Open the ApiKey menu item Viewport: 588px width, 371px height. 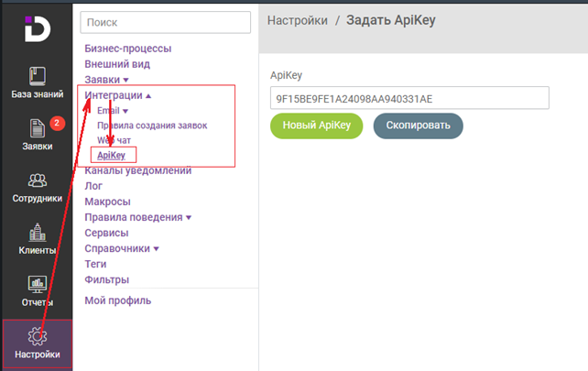111,156
